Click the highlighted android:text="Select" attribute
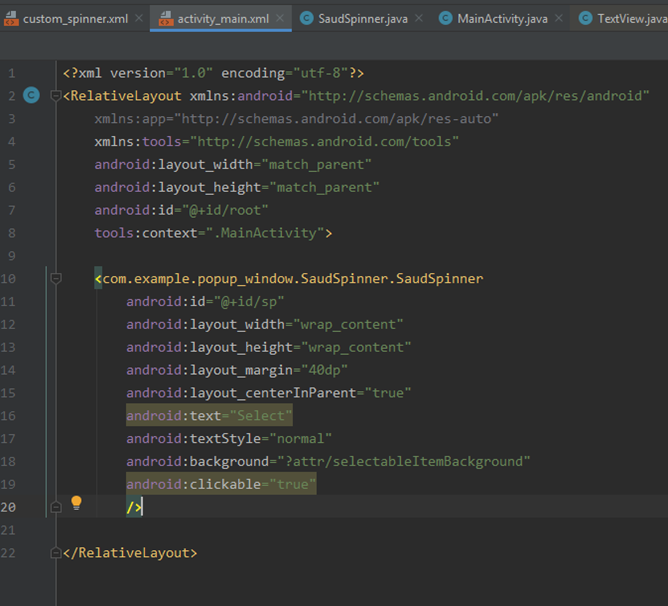This screenshot has width=668, height=606. pyautogui.click(x=209, y=416)
